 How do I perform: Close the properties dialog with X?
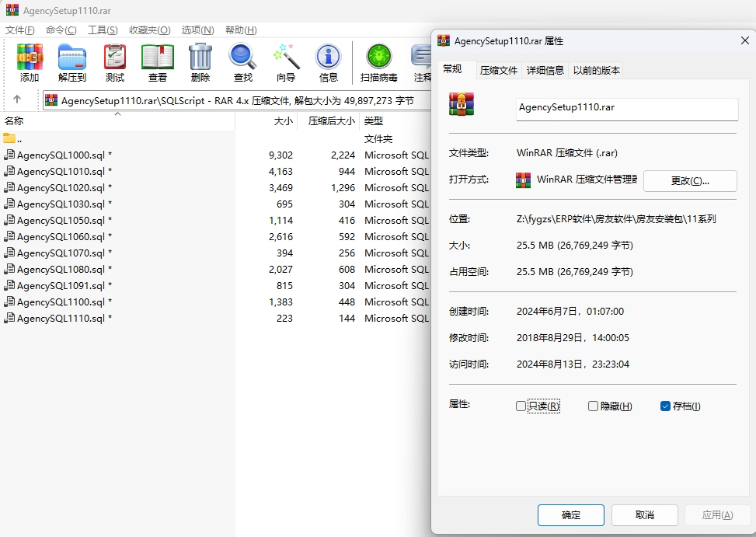(744, 40)
